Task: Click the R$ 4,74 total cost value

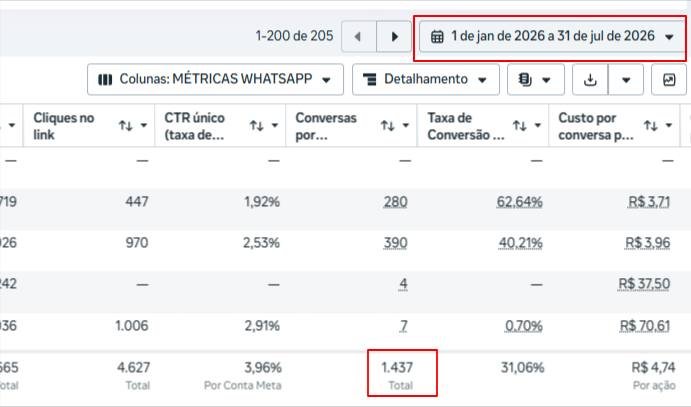Action: [x=653, y=368]
